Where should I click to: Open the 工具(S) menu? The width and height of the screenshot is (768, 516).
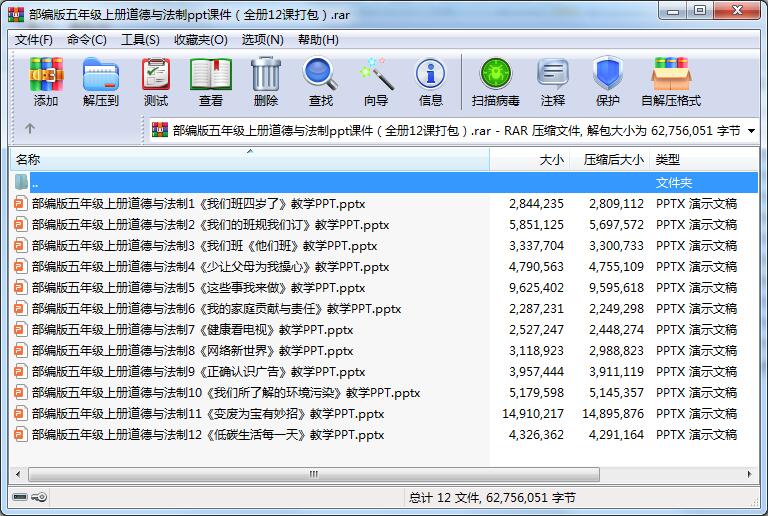pyautogui.click(x=140, y=40)
